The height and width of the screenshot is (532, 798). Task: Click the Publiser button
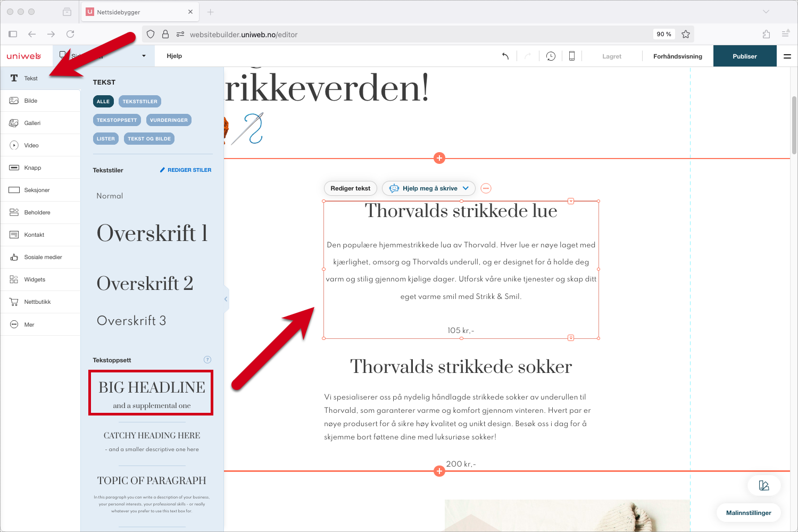(745, 56)
